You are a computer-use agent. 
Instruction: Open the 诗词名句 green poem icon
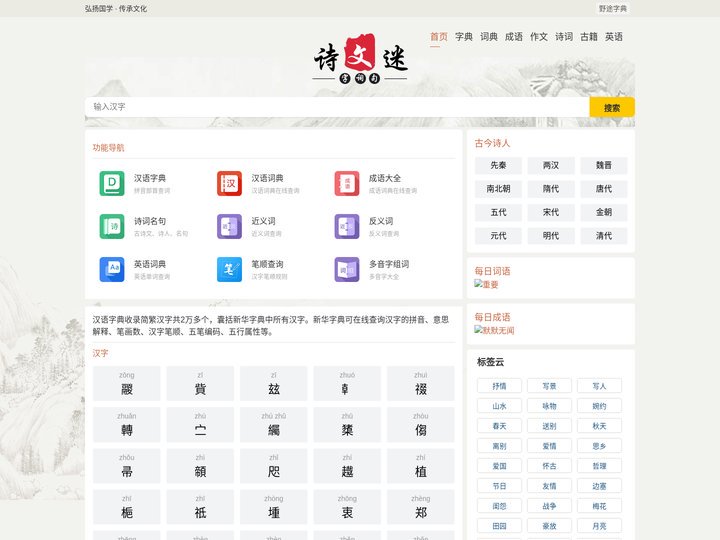(112, 226)
